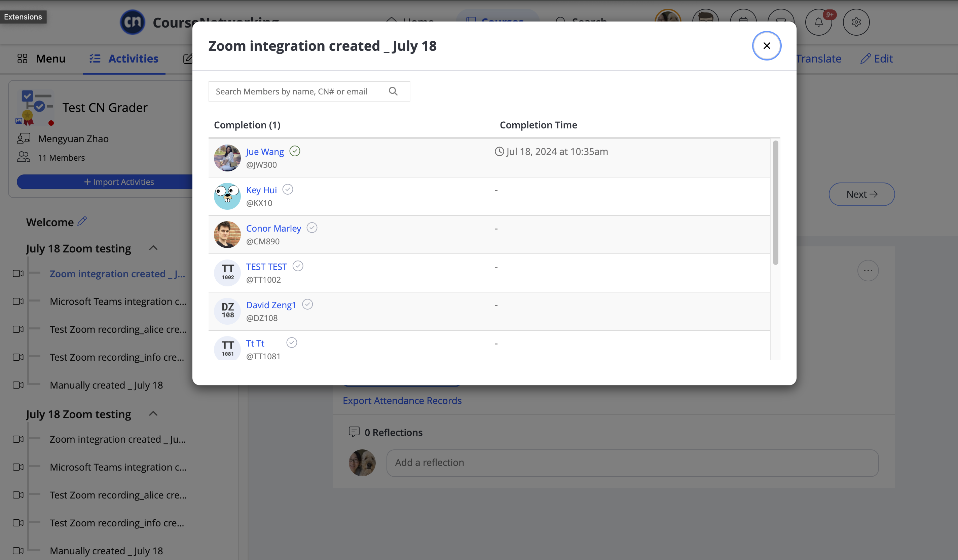958x560 pixels.
Task: Open second-section Zoom integration created activity
Action: 118,439
